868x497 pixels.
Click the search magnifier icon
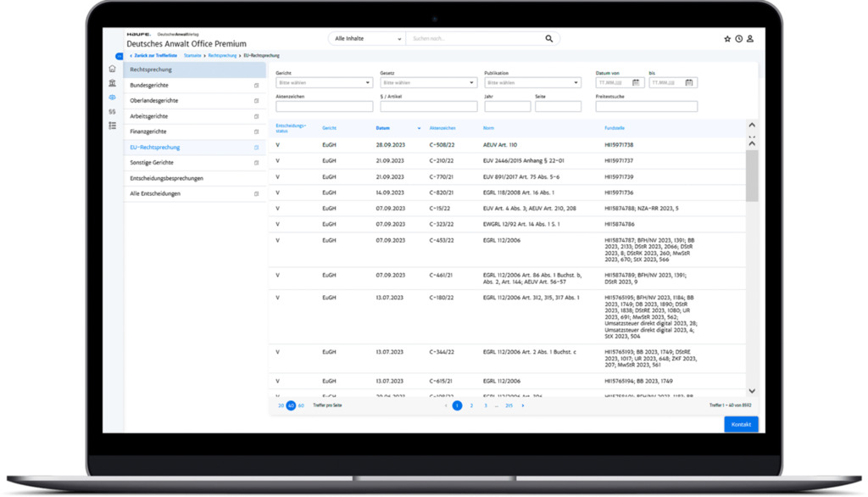(x=548, y=39)
